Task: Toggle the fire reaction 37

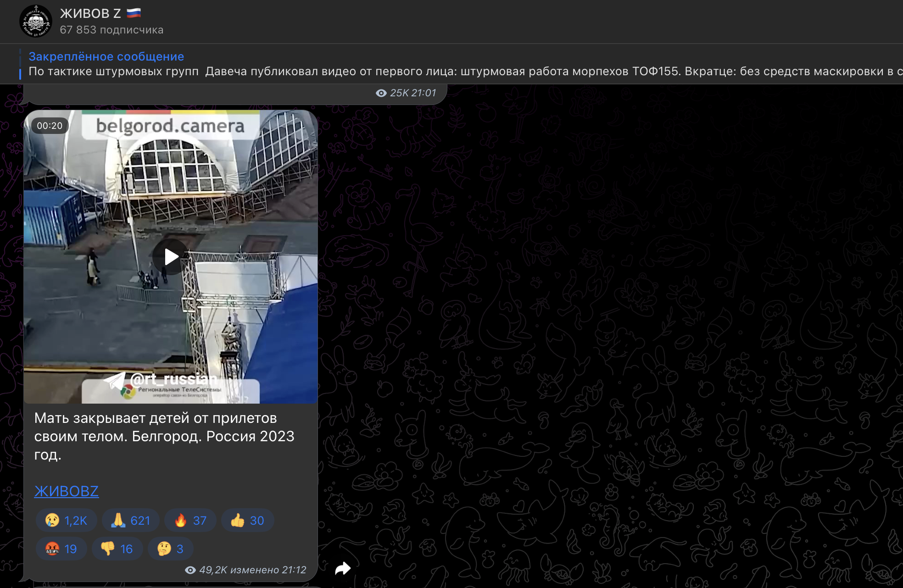Action: 190,521
